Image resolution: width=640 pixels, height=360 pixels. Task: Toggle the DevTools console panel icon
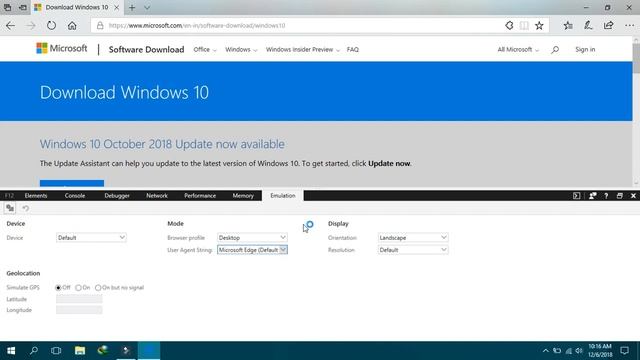576,196
